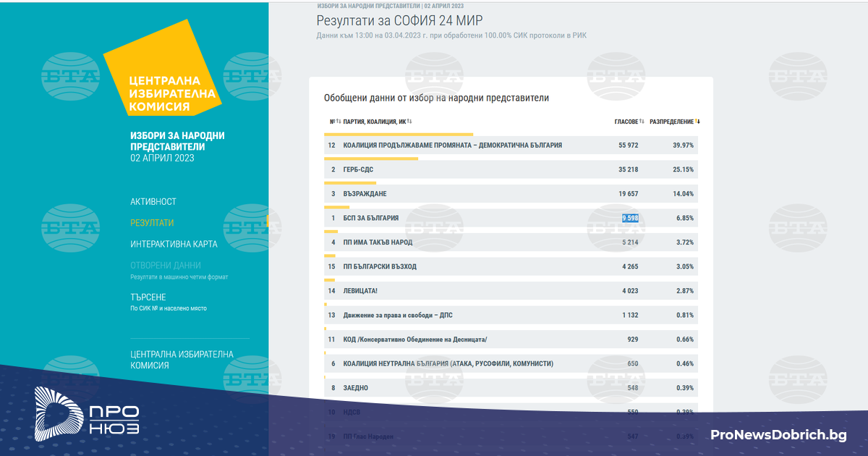The height and width of the screenshot is (456, 868).
Task: Select the ГЕРБ-СДС row
Action: pyautogui.click(x=358, y=169)
